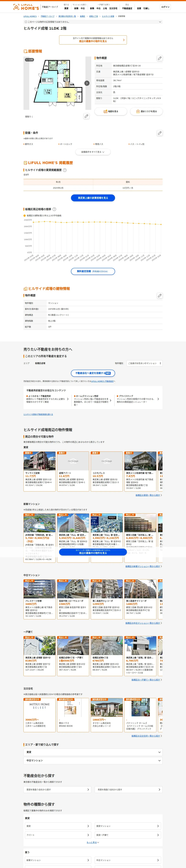Open the 物件種別 dropdown
The height and width of the screenshot is (868, 186).
(x=144, y=363)
